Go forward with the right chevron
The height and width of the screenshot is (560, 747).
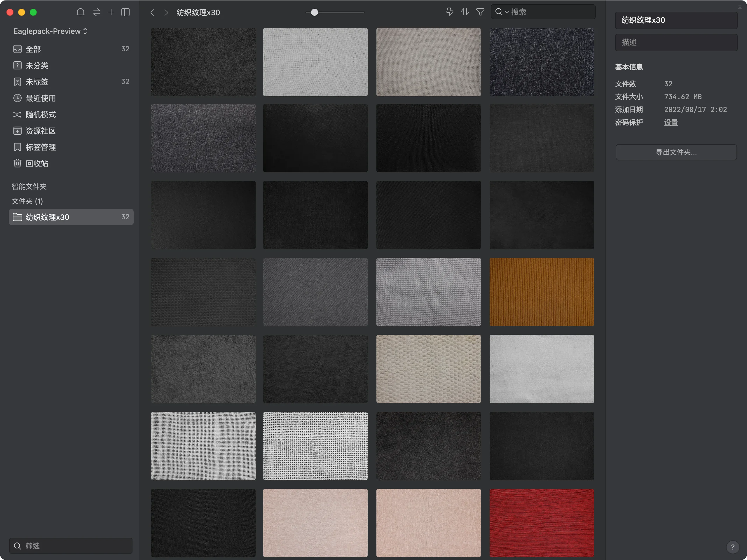tap(166, 13)
